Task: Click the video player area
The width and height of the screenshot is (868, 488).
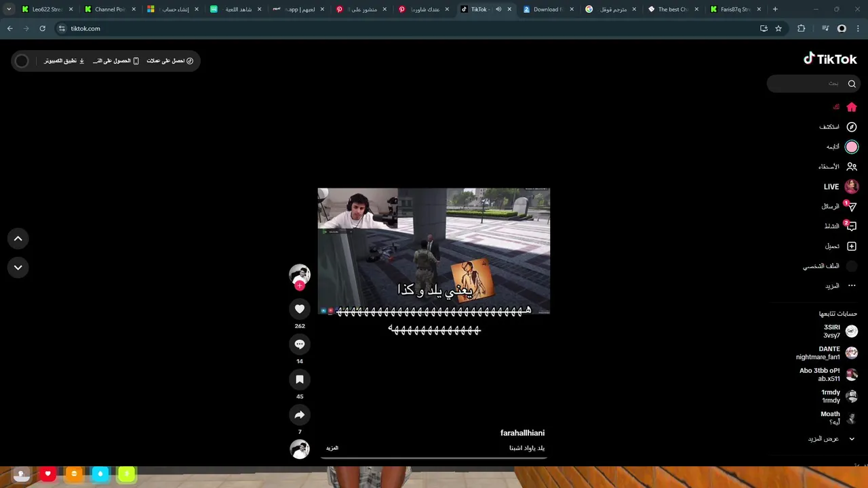Action: point(434,251)
